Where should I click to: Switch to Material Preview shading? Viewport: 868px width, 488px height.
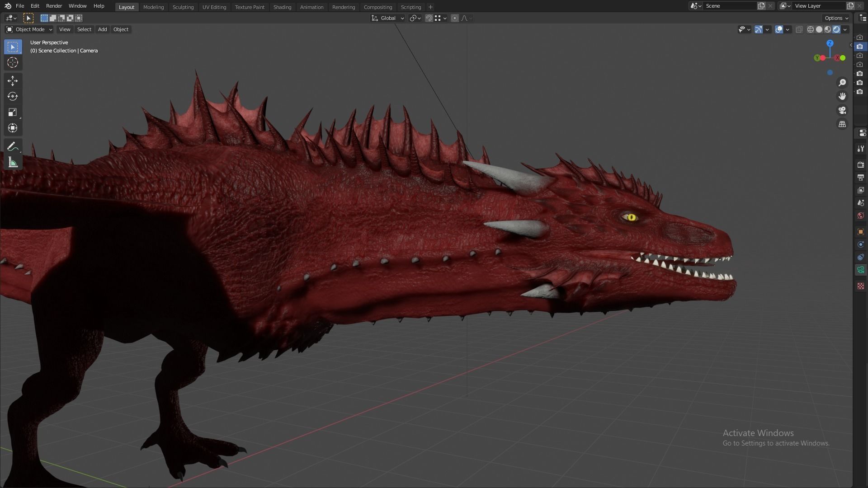(x=828, y=29)
